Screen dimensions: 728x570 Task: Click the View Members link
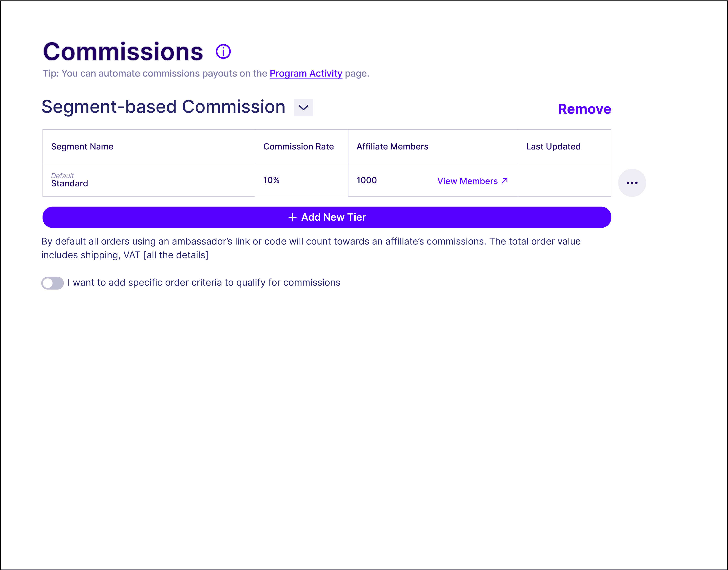click(467, 181)
